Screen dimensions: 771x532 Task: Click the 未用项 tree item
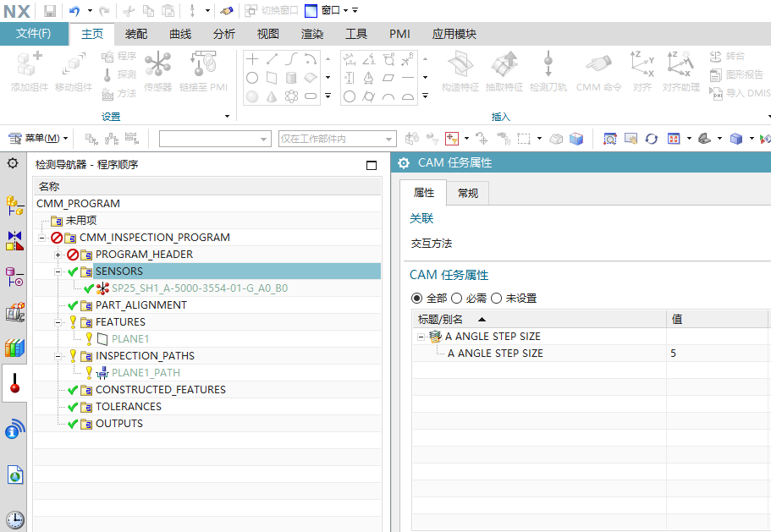(x=81, y=221)
